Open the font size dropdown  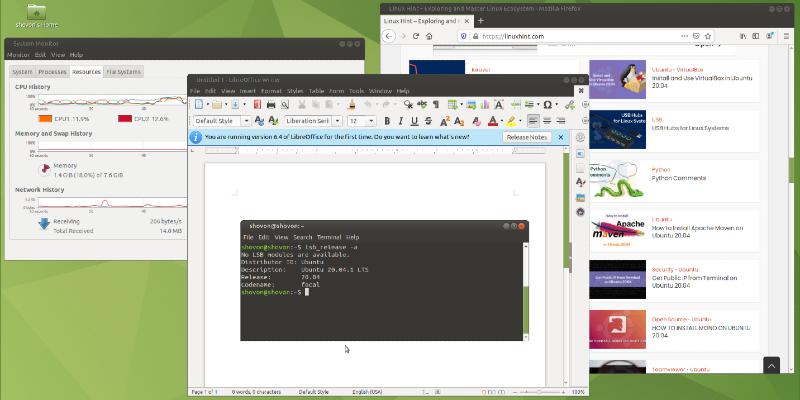pyautogui.click(x=371, y=121)
